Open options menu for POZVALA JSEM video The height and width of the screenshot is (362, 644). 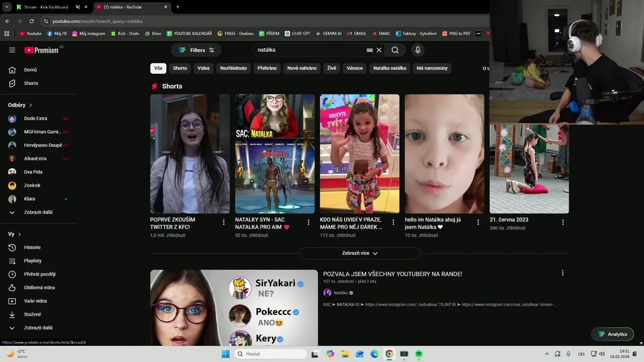pos(562,273)
